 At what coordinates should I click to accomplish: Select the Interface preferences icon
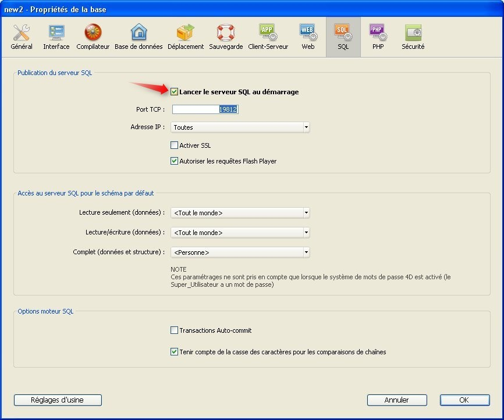tap(56, 33)
